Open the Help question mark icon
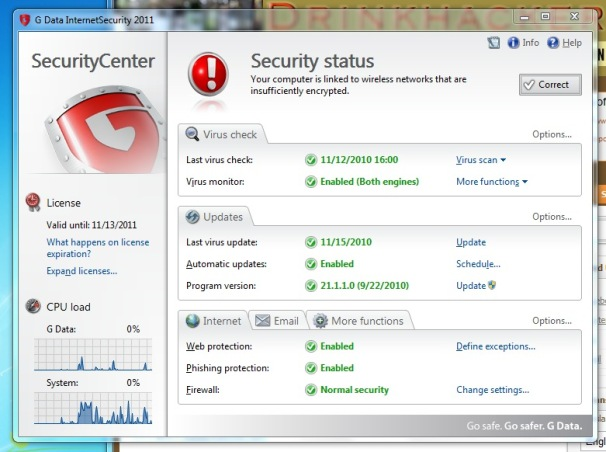 [553, 42]
